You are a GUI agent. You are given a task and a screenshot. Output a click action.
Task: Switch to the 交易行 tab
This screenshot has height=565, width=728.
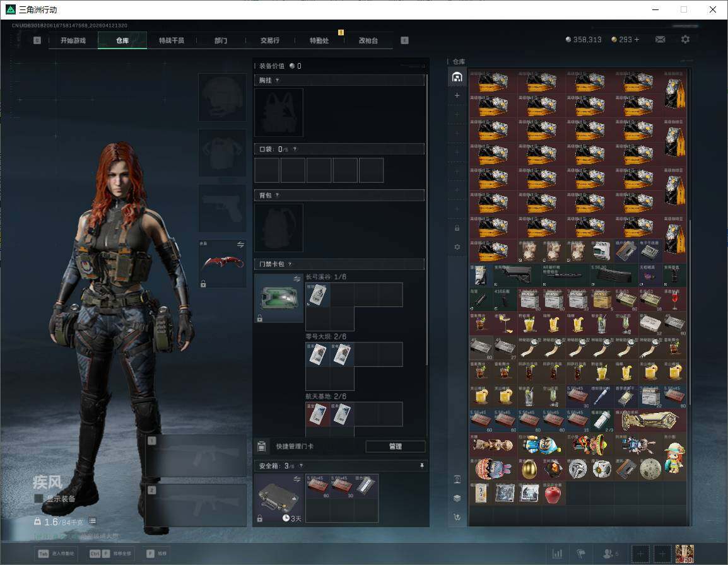point(270,40)
